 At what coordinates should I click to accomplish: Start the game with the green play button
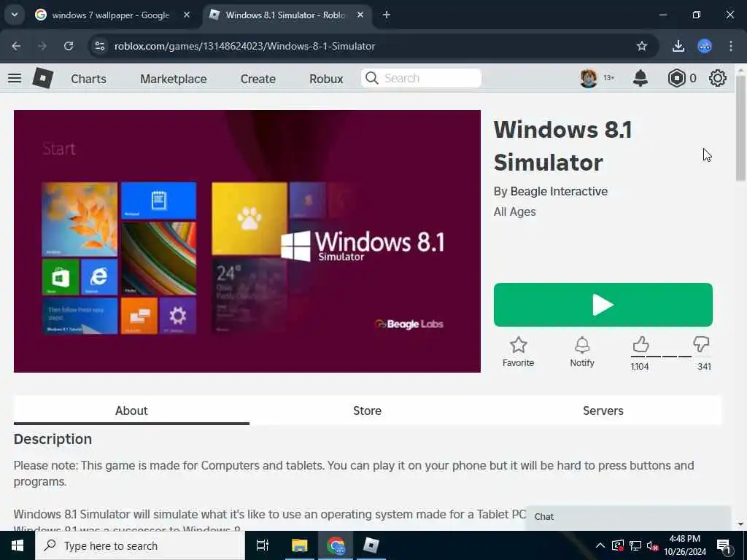pyautogui.click(x=603, y=305)
